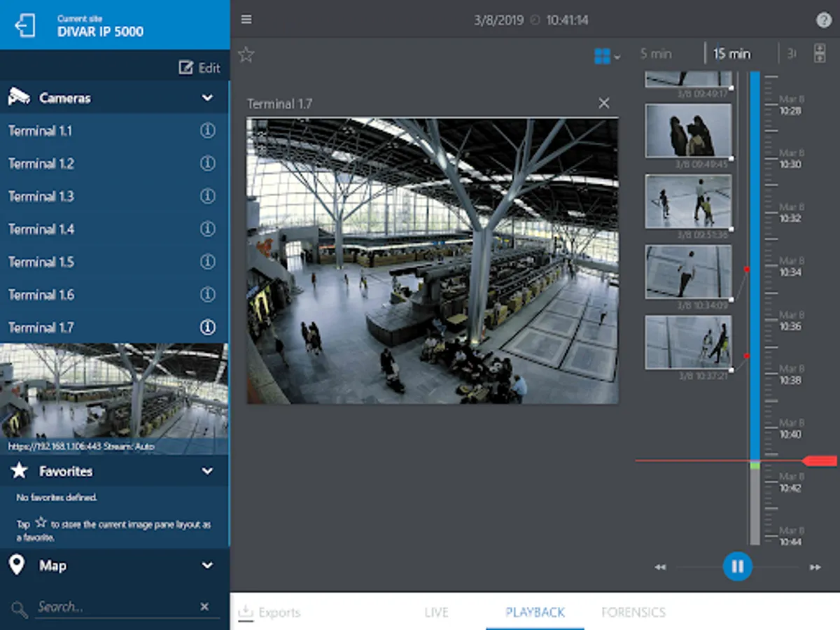This screenshot has width=840, height=630.
Task: Collapse the Cameras section
Action: 207,98
